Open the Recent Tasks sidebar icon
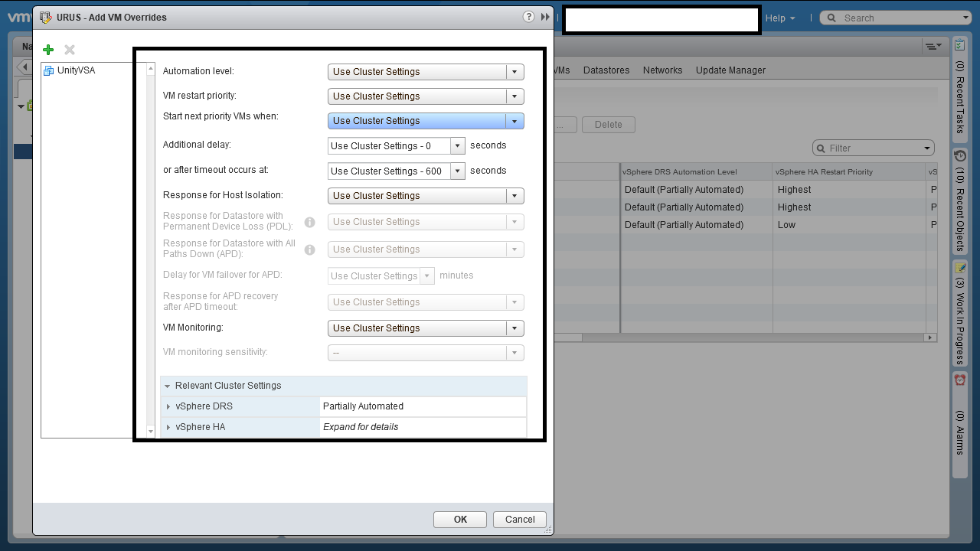The image size is (980, 551). (959, 46)
